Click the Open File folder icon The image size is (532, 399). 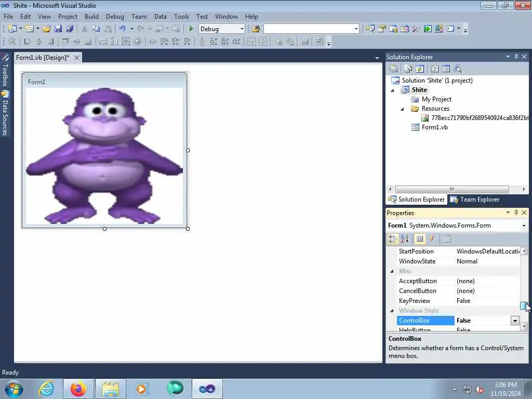[x=47, y=29]
